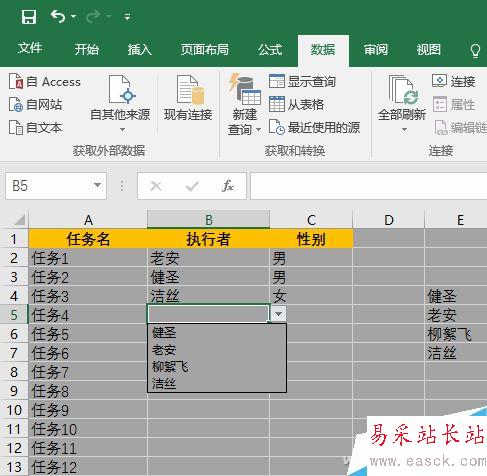The width and height of the screenshot is (487, 476).
Task: Open the Undo history dropdown arrow
Action: point(74,16)
